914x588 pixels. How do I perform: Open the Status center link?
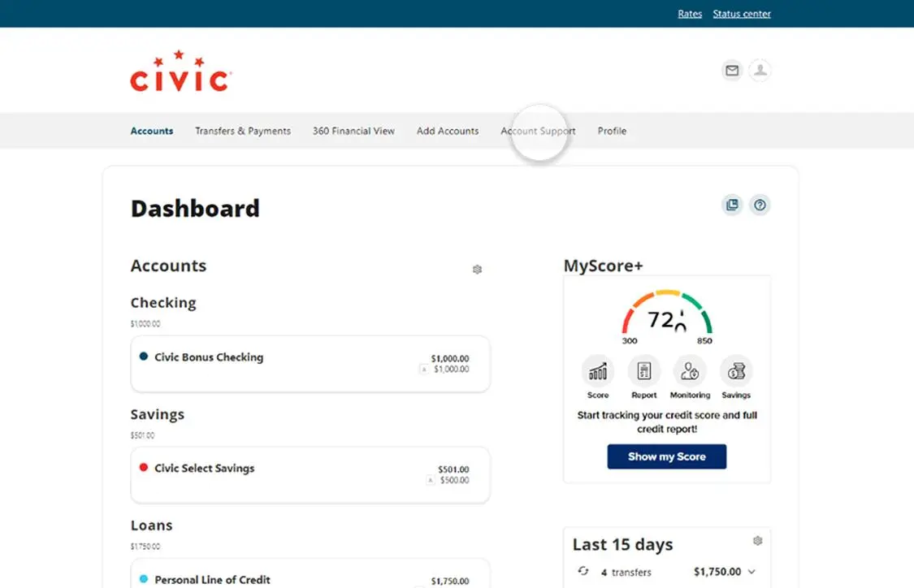(x=741, y=13)
